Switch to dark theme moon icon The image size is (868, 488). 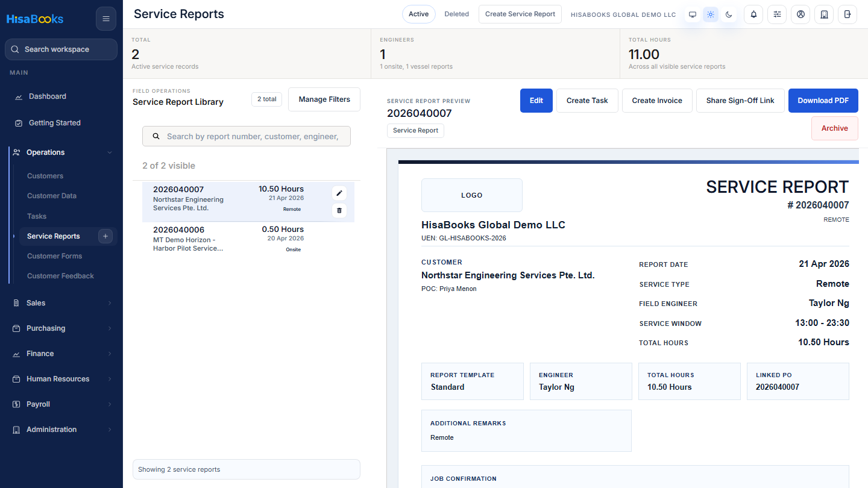point(729,14)
